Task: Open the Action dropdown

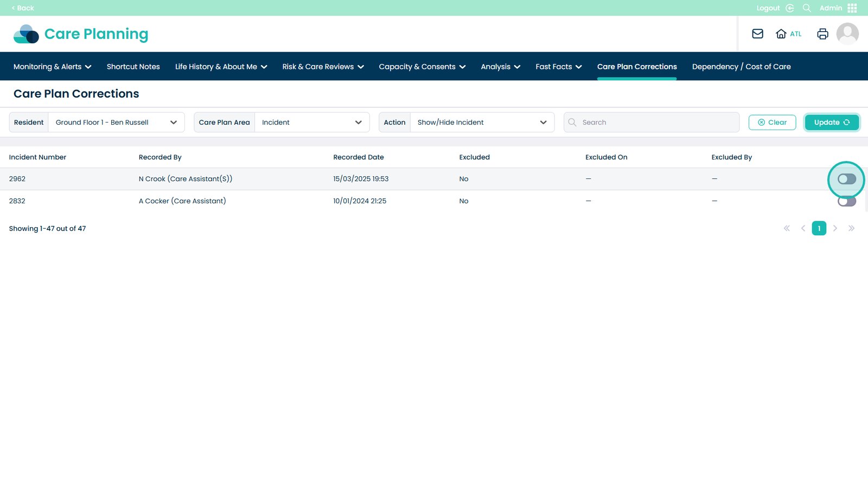Action: point(482,123)
